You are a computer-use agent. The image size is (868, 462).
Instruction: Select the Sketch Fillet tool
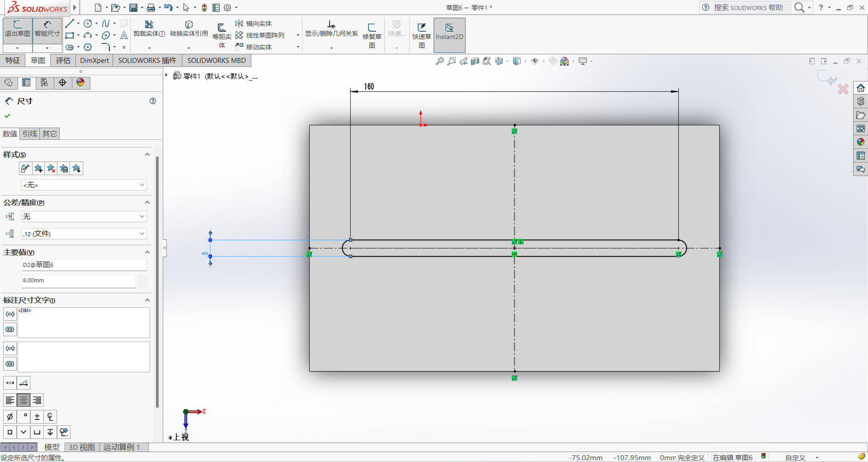(106, 47)
